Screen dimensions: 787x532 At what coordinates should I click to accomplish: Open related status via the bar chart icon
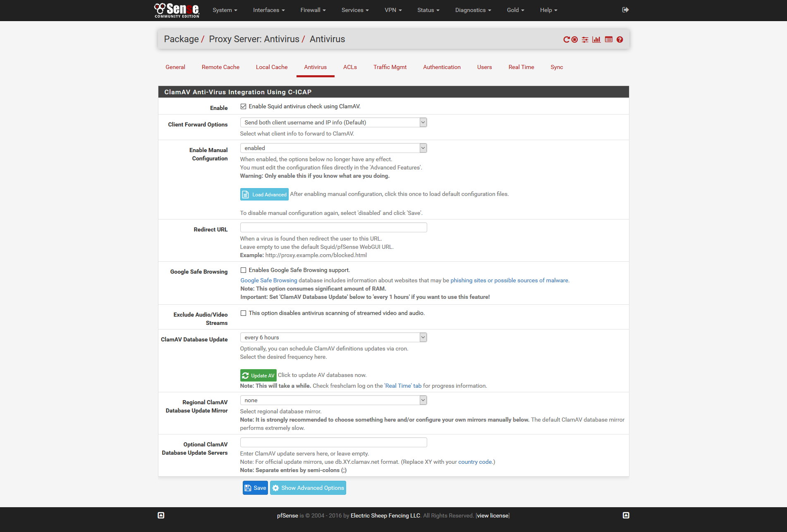click(596, 40)
